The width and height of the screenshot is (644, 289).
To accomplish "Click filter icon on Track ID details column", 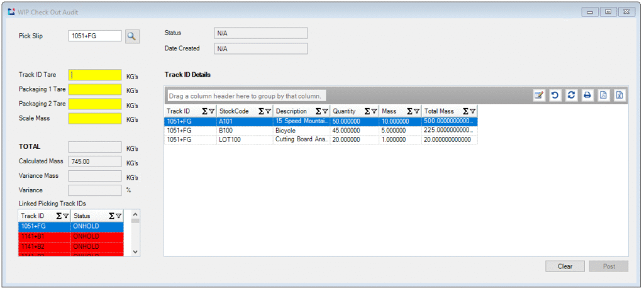I will tap(211, 111).
